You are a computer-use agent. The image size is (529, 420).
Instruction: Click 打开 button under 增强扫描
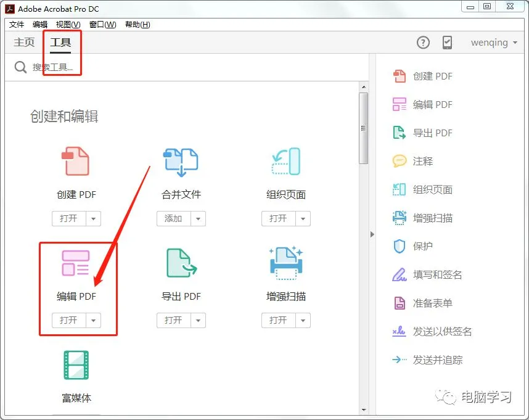click(x=278, y=321)
